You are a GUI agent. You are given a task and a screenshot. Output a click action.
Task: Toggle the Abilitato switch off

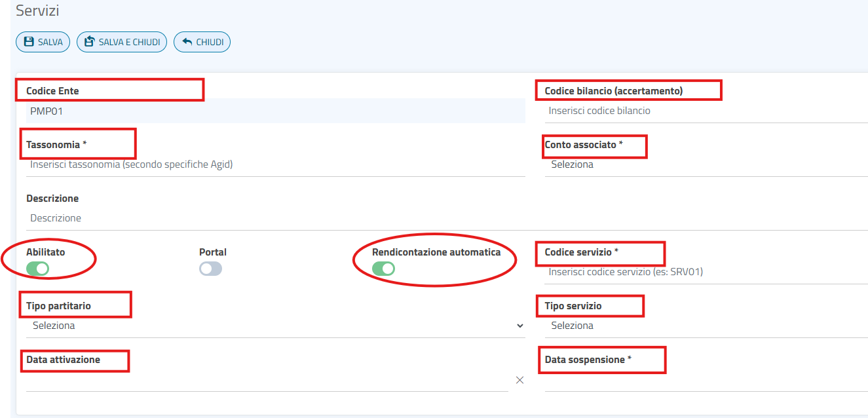click(38, 269)
